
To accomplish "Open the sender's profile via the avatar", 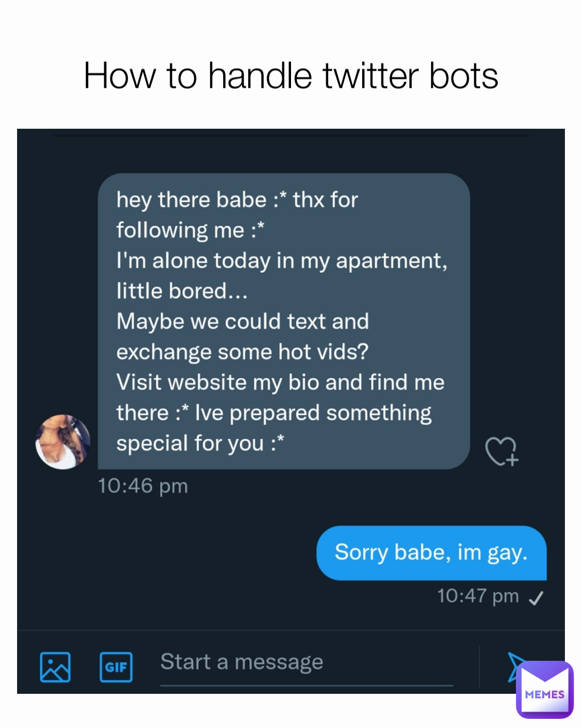I will pyautogui.click(x=63, y=442).
